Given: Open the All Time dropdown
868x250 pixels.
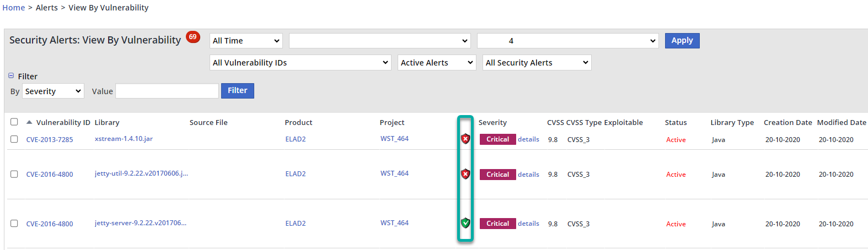Looking at the screenshot, I should [x=246, y=41].
